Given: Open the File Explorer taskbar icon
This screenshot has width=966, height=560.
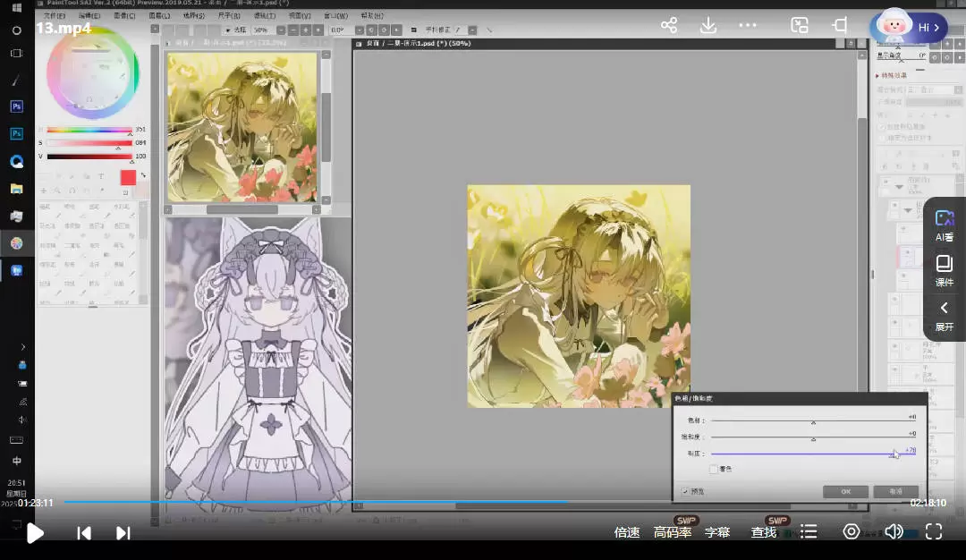Looking at the screenshot, I should coord(17,189).
